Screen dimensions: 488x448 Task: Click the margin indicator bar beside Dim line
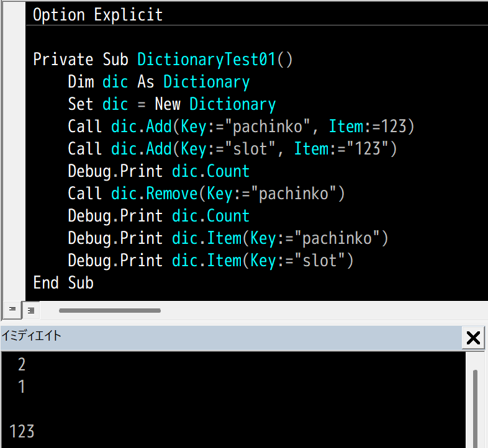14,82
